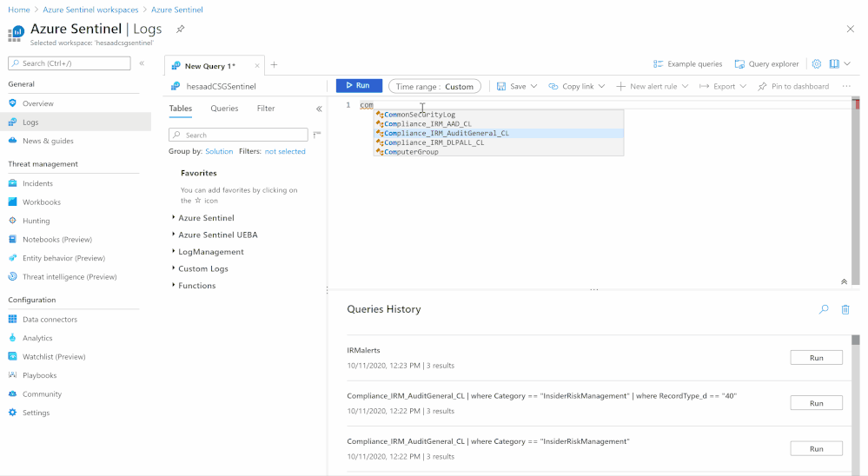
Task: Open Entity behavior (Preview)
Action: pyautogui.click(x=63, y=258)
